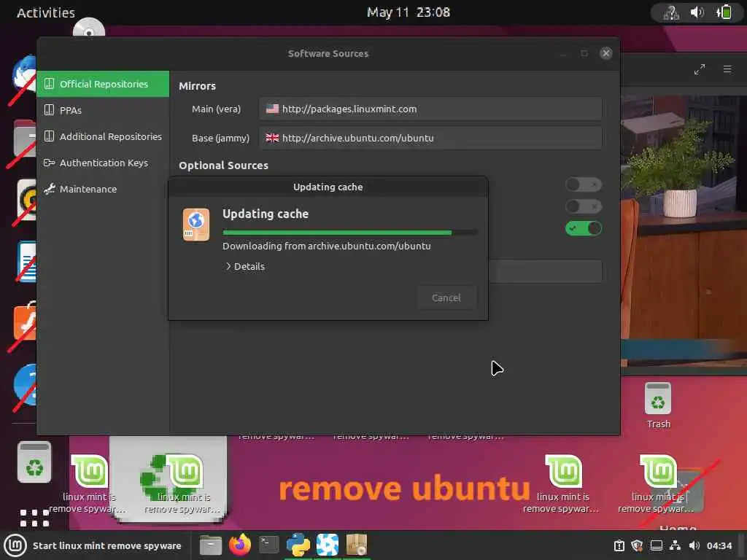Click the UK flag in Base mirror

(273, 138)
